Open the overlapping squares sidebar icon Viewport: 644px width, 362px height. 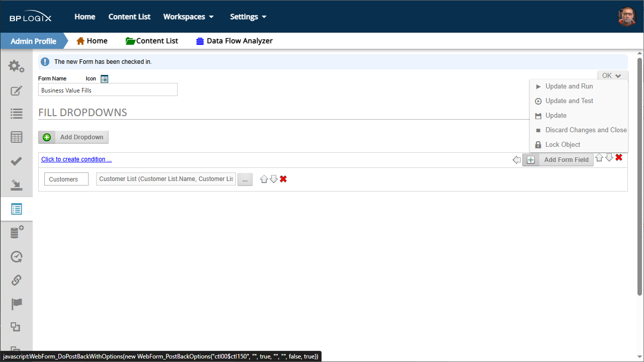click(x=16, y=327)
